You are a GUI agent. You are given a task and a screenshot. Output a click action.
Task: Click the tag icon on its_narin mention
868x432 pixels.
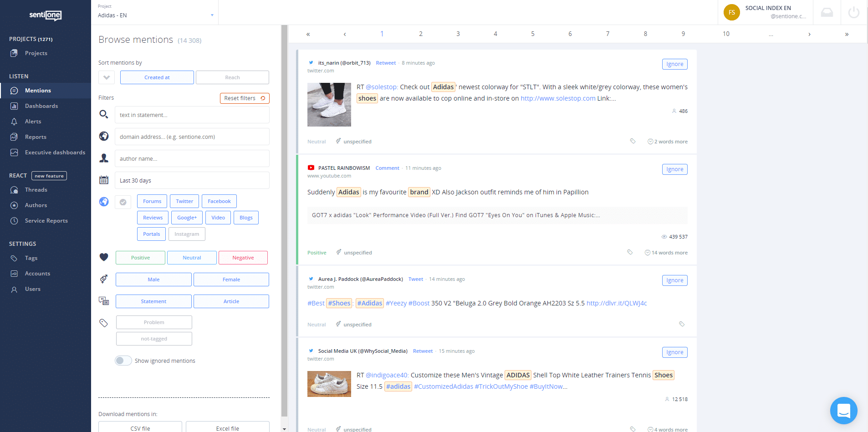tap(633, 141)
